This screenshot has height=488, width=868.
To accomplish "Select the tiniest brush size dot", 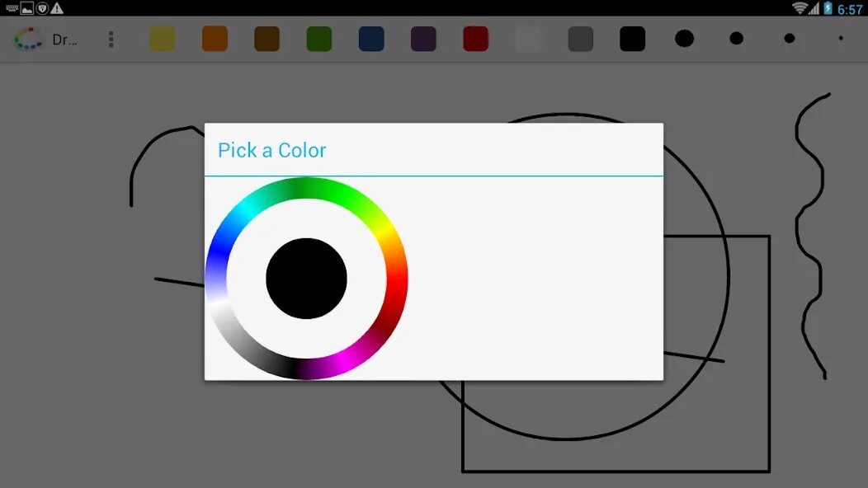I will tap(841, 38).
